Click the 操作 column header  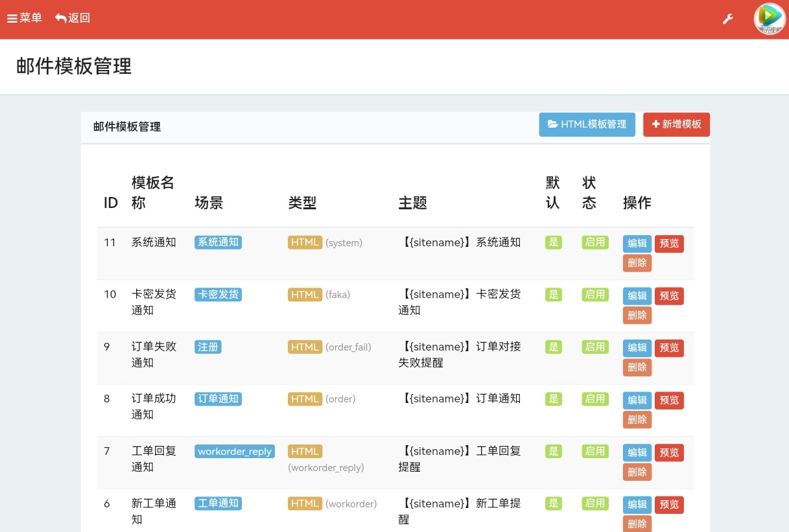637,203
